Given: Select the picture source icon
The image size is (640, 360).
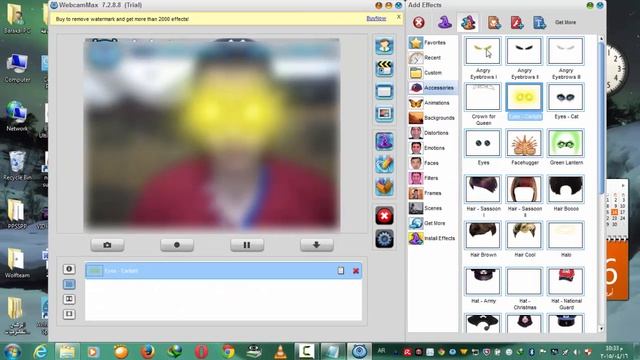Looking at the screenshot, I should pyautogui.click(x=384, y=114).
